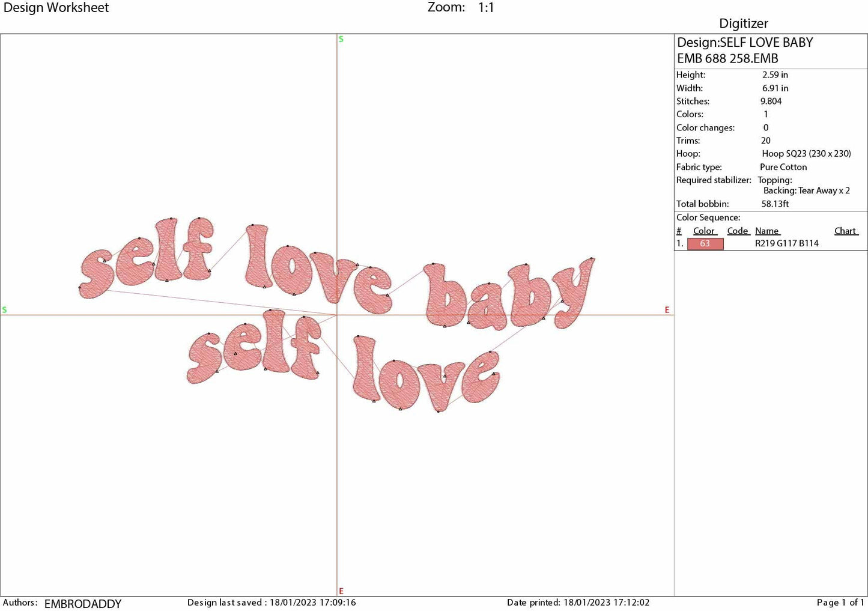The width and height of the screenshot is (868, 611).
Task: Click the start point of the word self
Action: click(80, 288)
